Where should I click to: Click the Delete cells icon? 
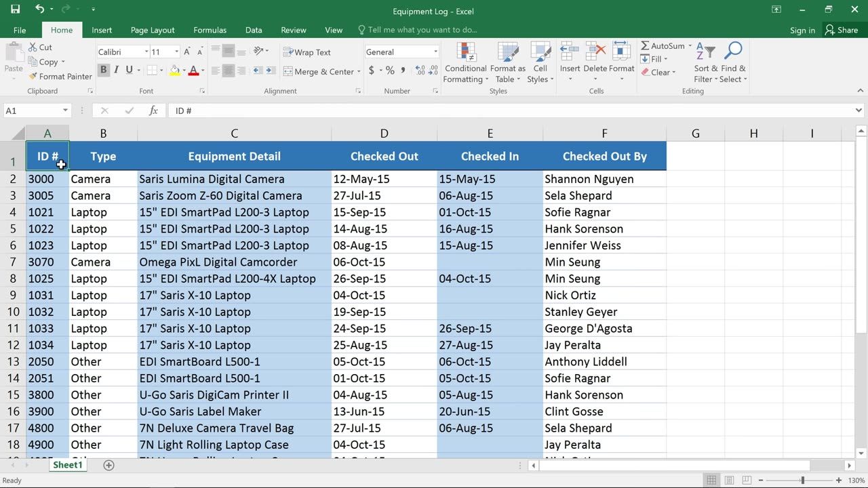595,52
